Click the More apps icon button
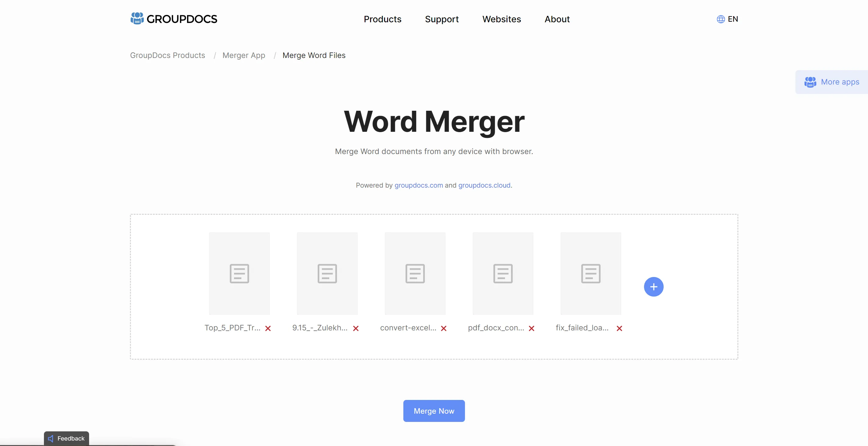This screenshot has height=446, width=868. [809, 82]
